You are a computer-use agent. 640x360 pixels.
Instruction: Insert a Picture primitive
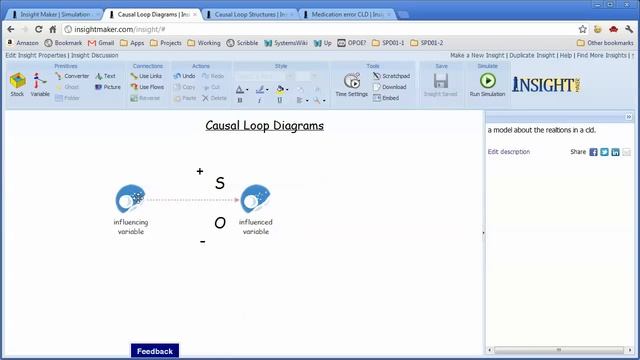point(108,87)
